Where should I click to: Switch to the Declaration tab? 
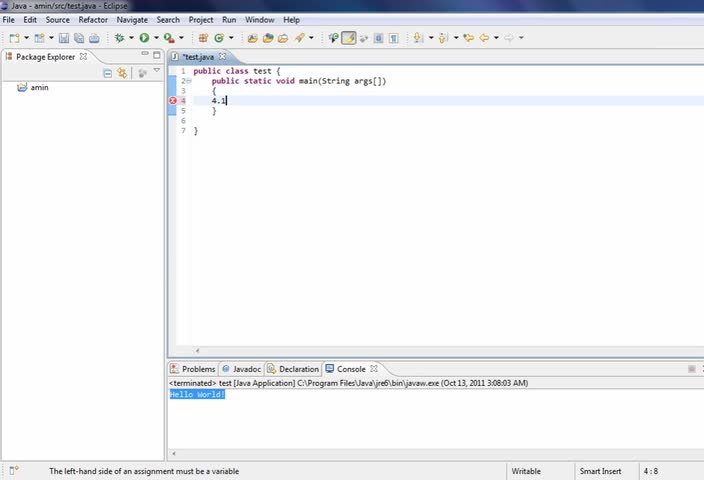tap(293, 369)
